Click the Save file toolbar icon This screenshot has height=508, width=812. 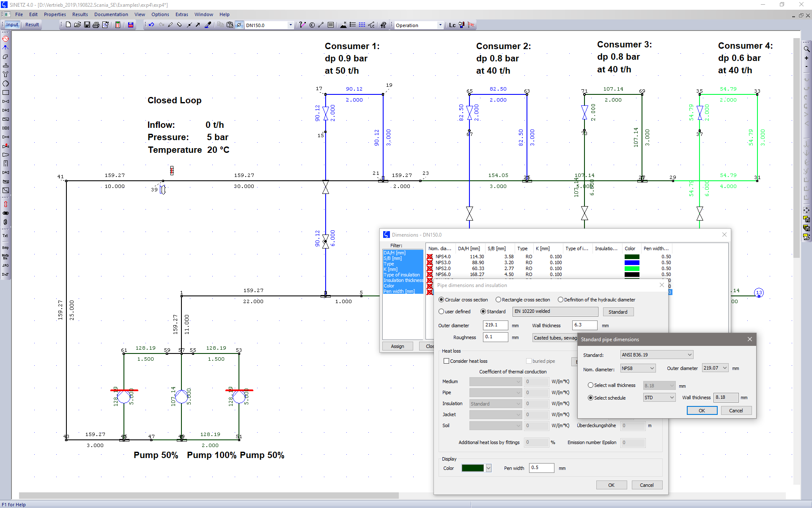pyautogui.click(x=87, y=25)
